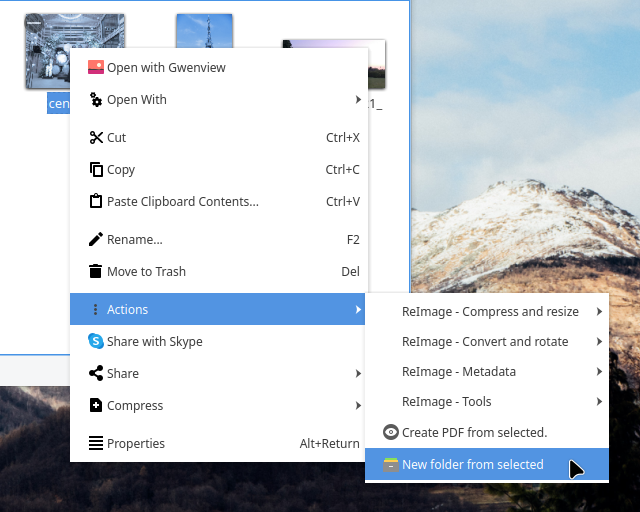Open the Share menu entry
The image size is (640, 512).
click(219, 373)
